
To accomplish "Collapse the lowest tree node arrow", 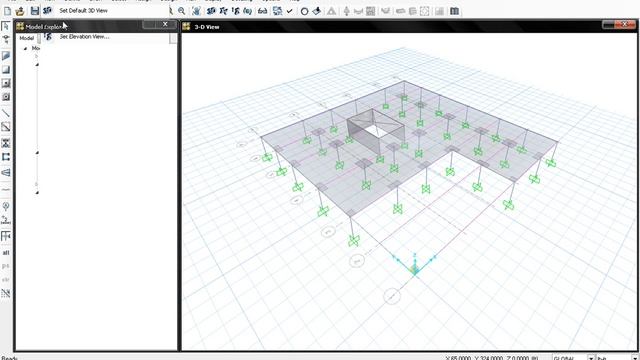I will coord(37,192).
